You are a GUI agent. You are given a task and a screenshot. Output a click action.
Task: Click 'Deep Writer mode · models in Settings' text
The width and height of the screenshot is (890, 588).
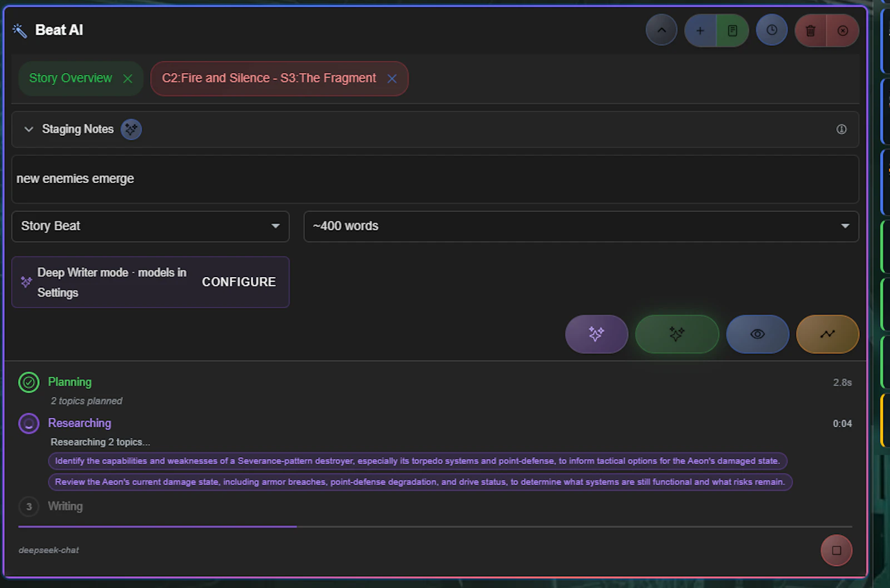(112, 283)
